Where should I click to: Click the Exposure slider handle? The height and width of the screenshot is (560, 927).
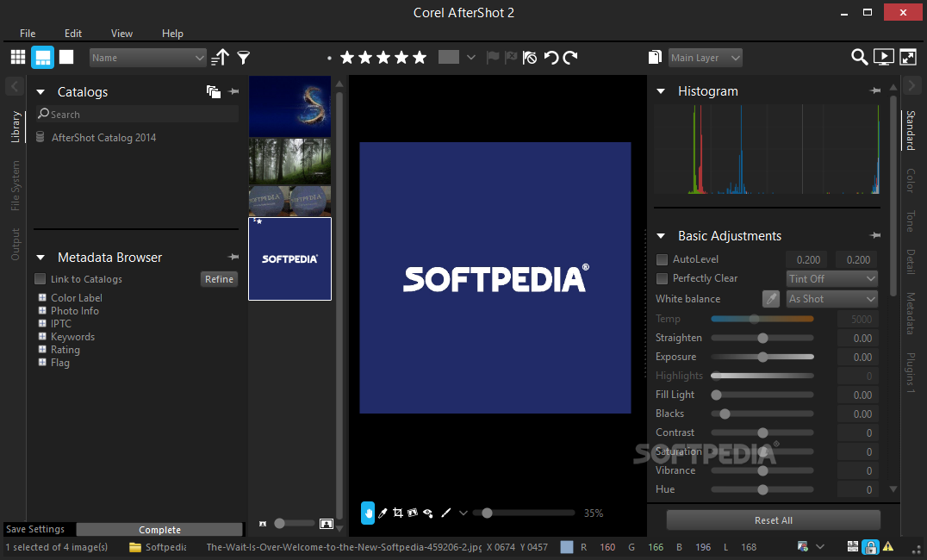[762, 358]
